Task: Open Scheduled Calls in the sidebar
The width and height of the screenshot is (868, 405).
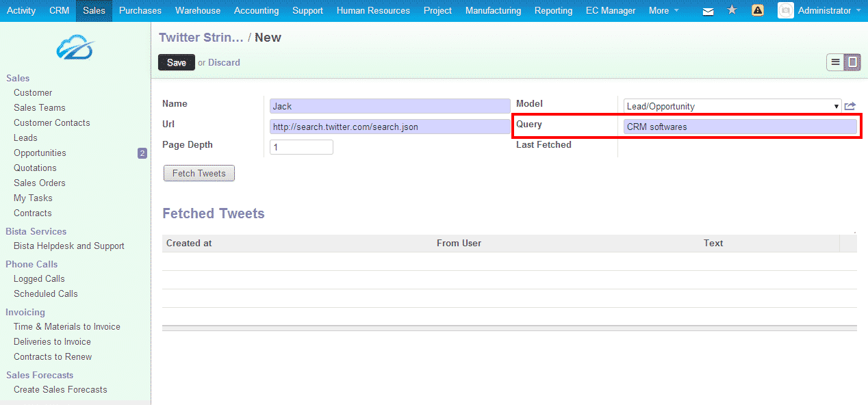Action: (x=46, y=293)
